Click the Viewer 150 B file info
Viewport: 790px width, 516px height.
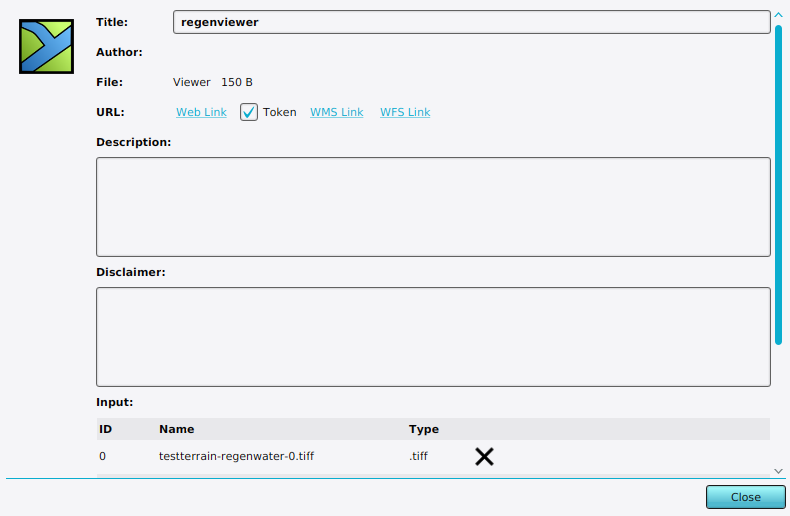219,82
